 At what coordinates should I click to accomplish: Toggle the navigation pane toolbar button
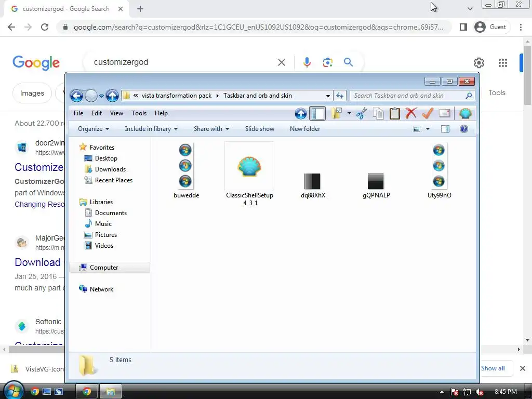(317, 113)
